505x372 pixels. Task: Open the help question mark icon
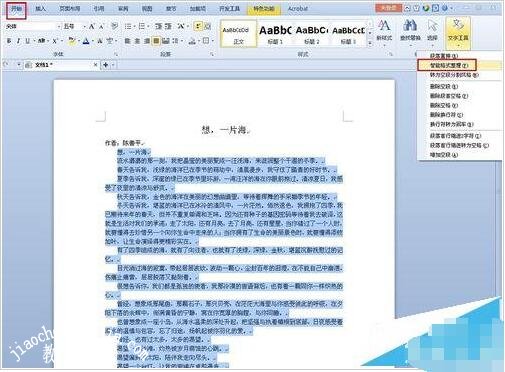pos(444,8)
